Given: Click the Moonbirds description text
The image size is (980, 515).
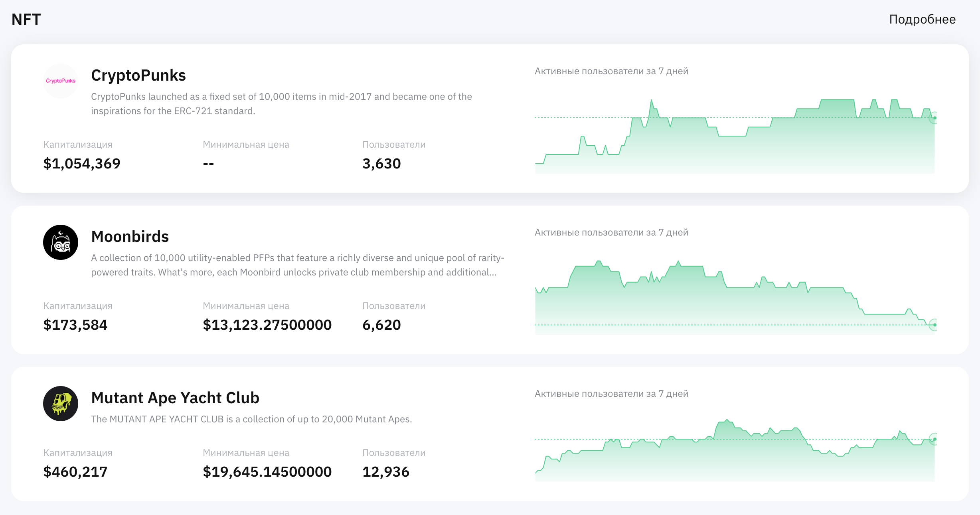Looking at the screenshot, I should [298, 265].
